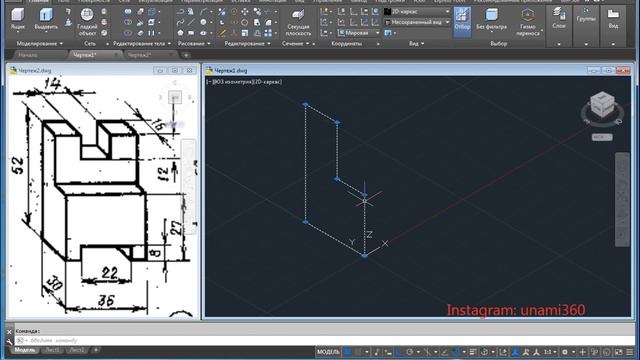The height and width of the screenshot is (360, 640).
Task: Add a new drawing tab with plus
Action: pos(186,55)
